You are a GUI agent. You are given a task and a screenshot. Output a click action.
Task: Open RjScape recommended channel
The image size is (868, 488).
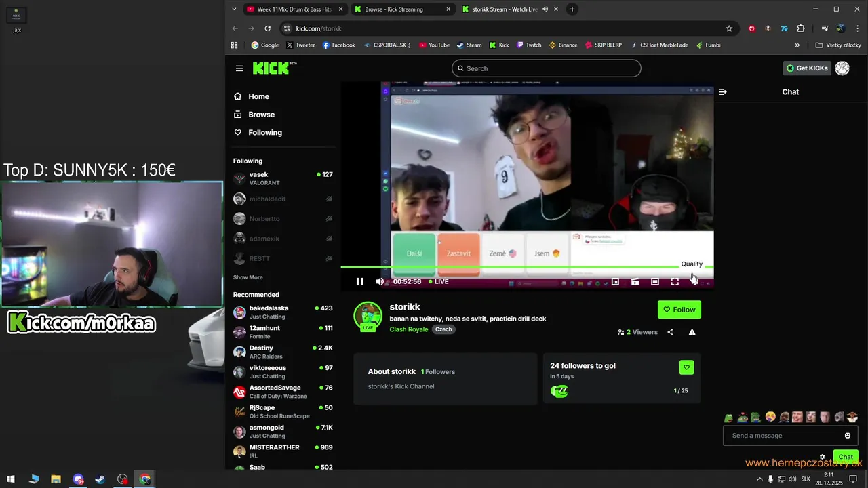tap(283, 411)
